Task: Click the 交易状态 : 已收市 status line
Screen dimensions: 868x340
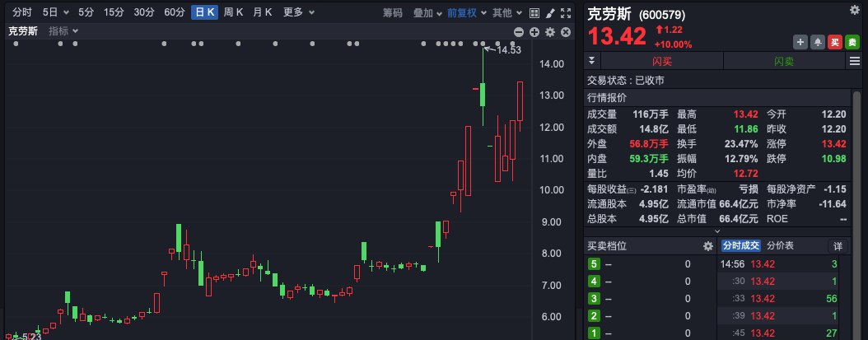Action: 626,81
